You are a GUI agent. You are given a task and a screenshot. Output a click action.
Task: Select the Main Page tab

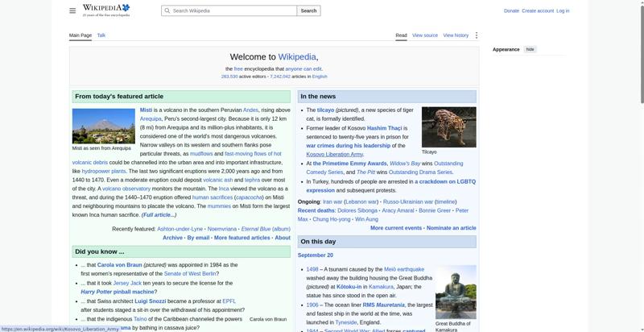click(x=80, y=35)
